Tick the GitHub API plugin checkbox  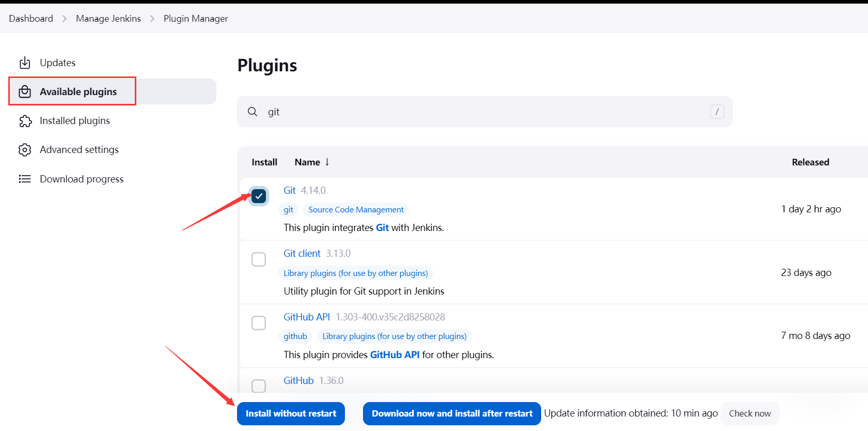(259, 323)
